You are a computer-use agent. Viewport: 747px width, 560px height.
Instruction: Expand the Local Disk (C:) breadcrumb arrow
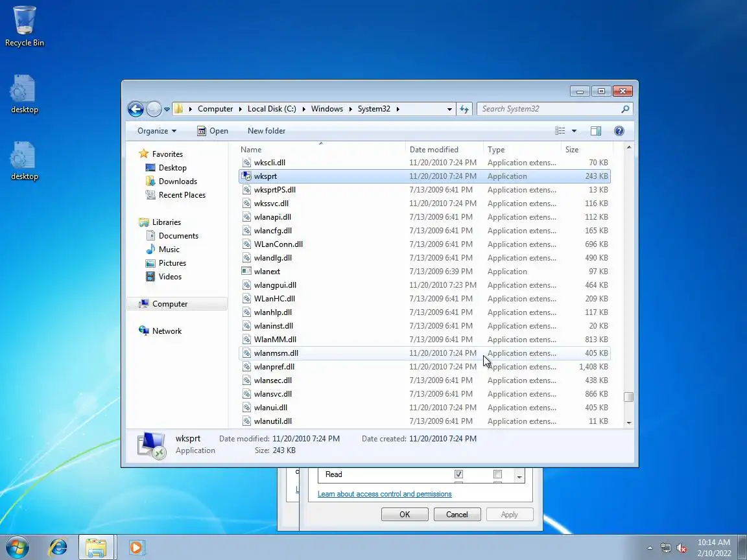click(303, 109)
